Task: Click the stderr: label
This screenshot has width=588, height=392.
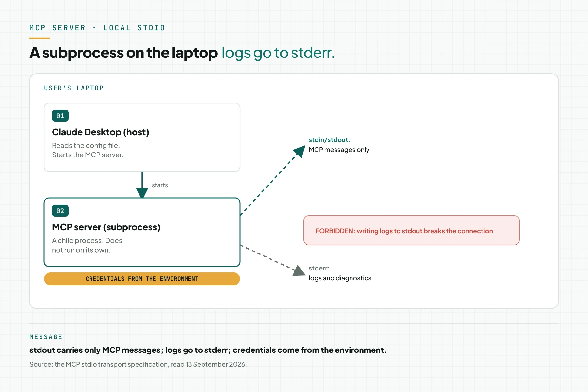Action: pos(319,268)
